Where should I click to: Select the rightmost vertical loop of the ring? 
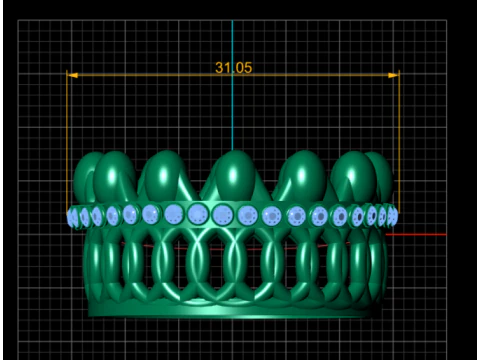coord(377,263)
